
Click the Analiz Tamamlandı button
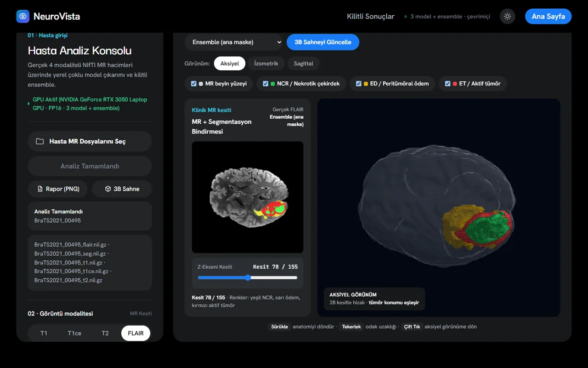(90, 166)
